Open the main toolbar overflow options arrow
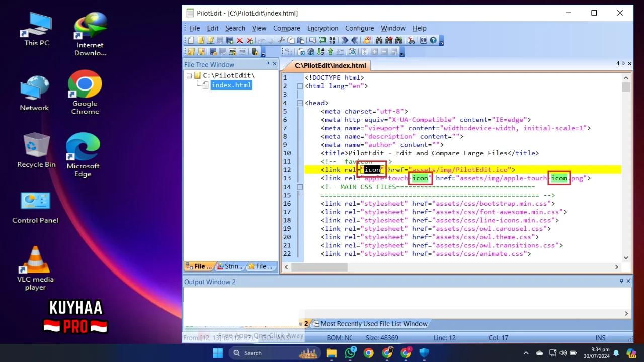The image size is (644, 362). pyautogui.click(x=442, y=43)
